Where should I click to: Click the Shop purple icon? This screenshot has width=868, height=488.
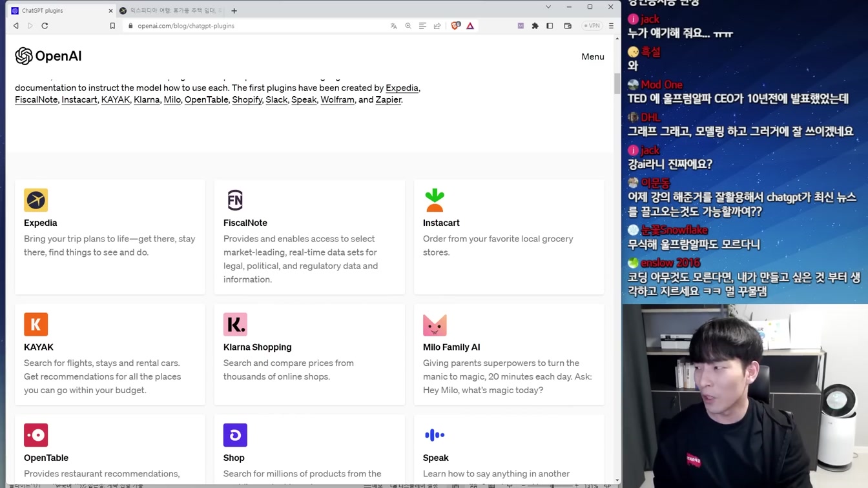(x=235, y=435)
